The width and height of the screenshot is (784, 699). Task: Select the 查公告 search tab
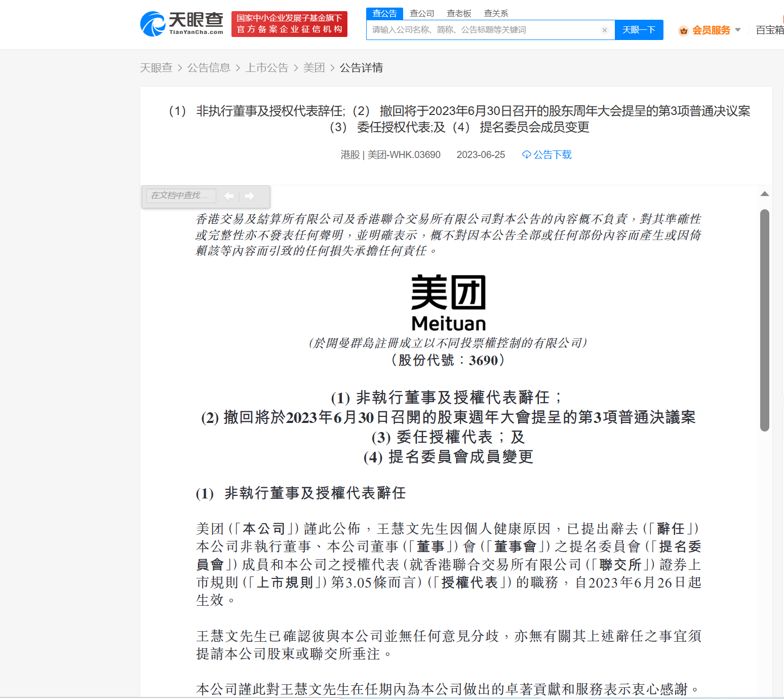click(385, 13)
